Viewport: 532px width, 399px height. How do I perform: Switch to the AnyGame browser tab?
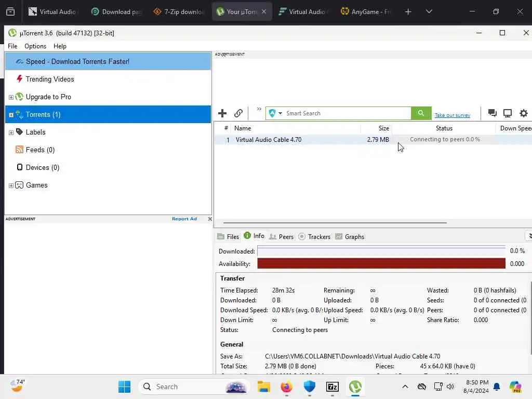(366, 12)
